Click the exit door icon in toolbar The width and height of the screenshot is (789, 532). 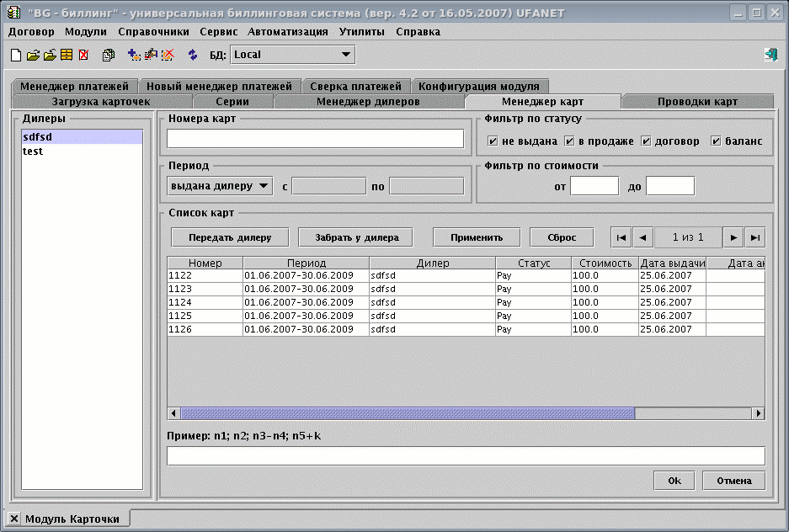coord(770,55)
